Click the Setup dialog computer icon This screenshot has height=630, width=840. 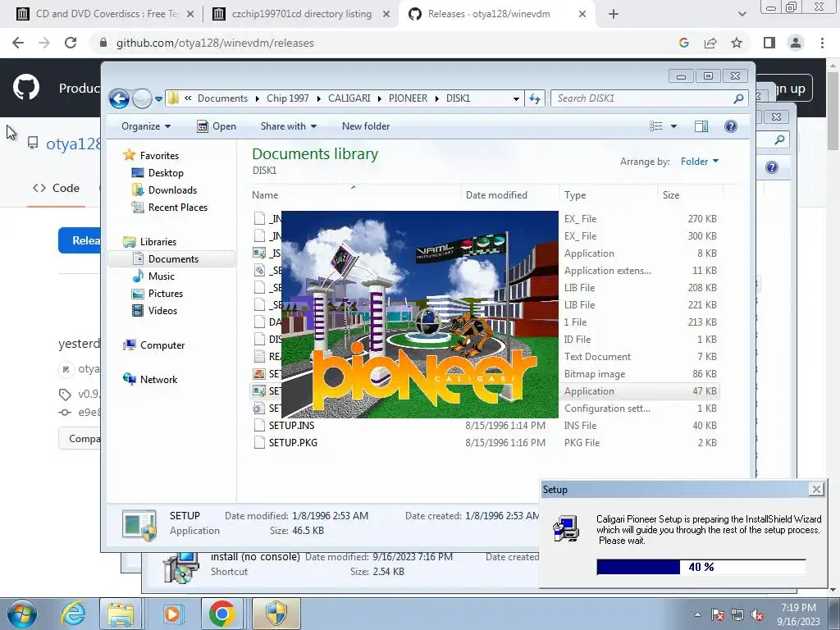(566, 529)
